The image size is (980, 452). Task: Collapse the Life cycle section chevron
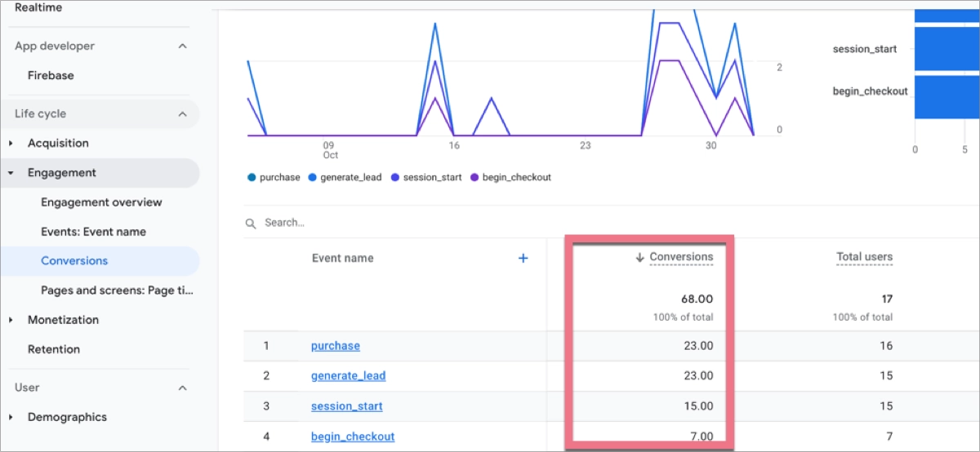[183, 114]
